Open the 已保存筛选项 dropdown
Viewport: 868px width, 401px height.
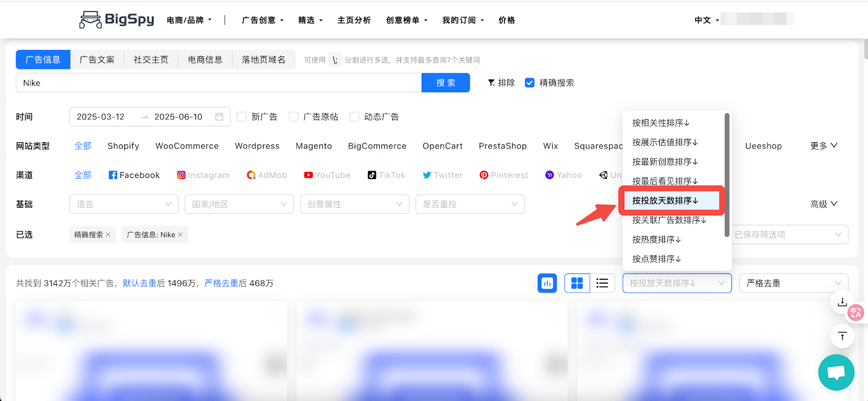790,234
